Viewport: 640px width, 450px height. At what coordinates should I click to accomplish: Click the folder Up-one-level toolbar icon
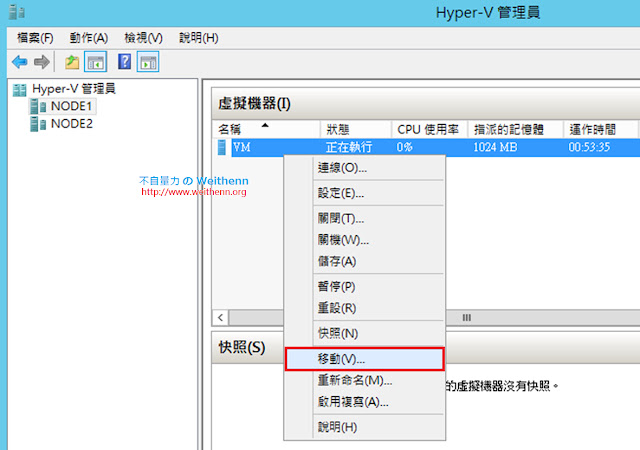coord(72,62)
